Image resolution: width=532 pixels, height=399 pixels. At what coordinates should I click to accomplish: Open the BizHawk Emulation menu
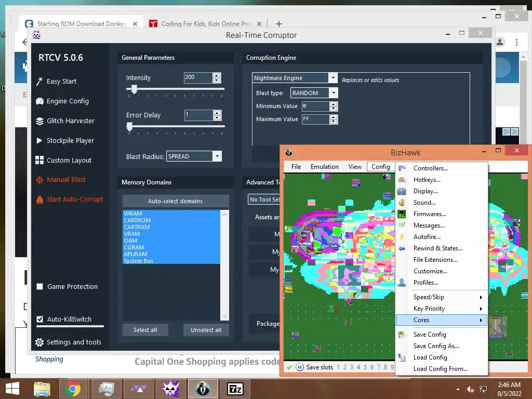[x=324, y=167]
